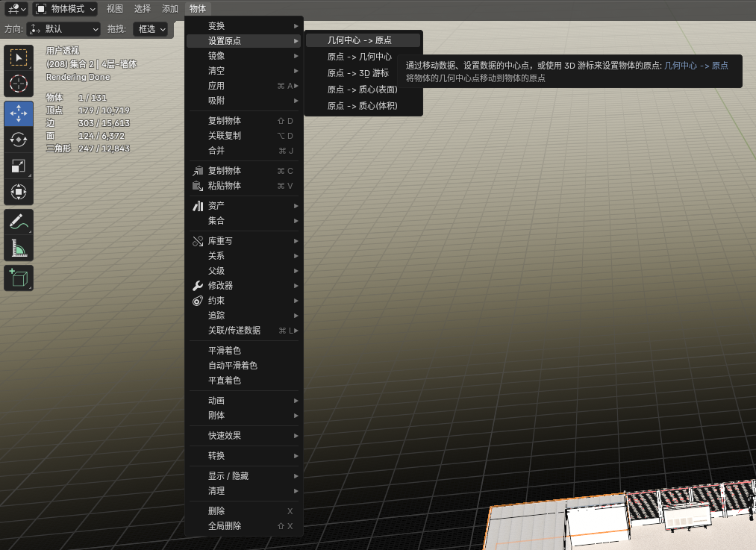Viewport: 756px width, 550px height.
Task: Open the editor type dropdown
Action: pyautogui.click(x=16, y=9)
